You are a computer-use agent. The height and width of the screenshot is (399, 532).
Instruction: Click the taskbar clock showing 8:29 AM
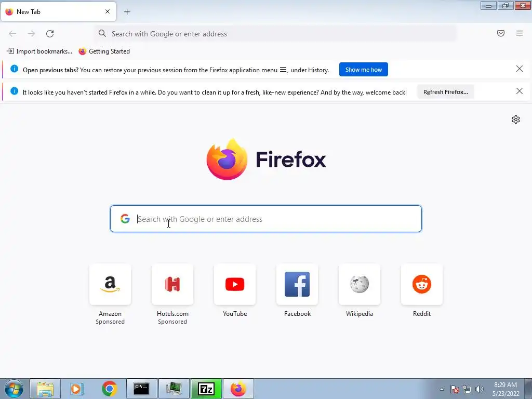tap(506, 389)
